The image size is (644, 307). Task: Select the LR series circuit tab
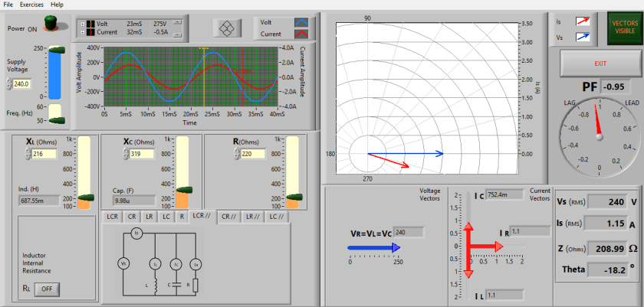pyautogui.click(x=149, y=217)
